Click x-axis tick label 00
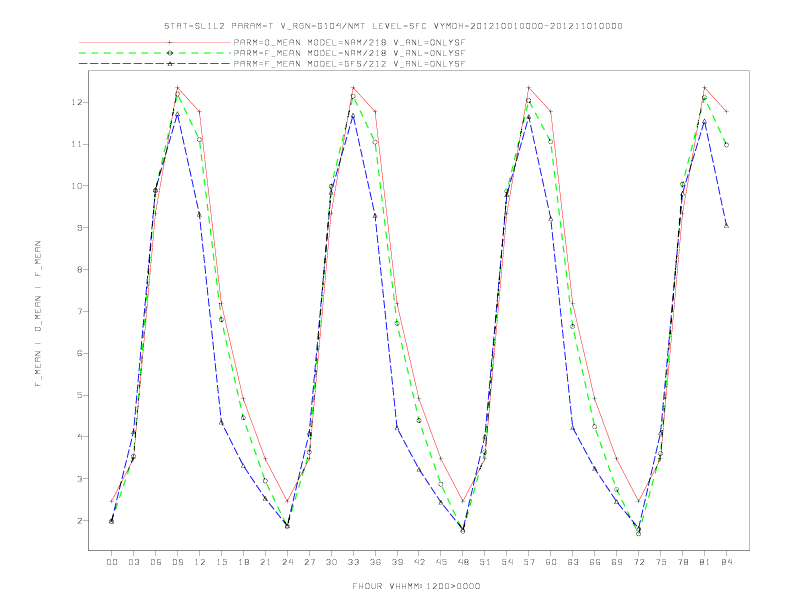 112,562
